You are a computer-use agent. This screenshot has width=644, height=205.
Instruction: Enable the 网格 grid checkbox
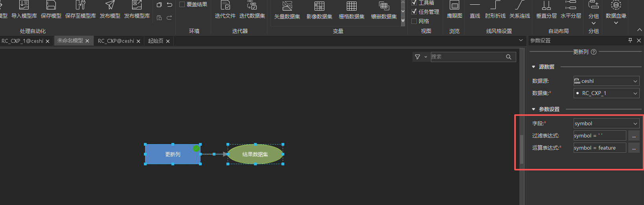pos(414,21)
